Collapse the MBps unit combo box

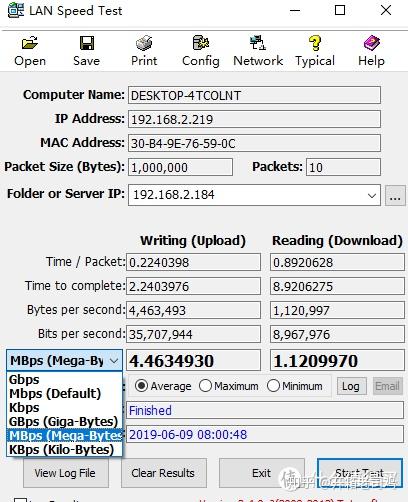point(114,361)
